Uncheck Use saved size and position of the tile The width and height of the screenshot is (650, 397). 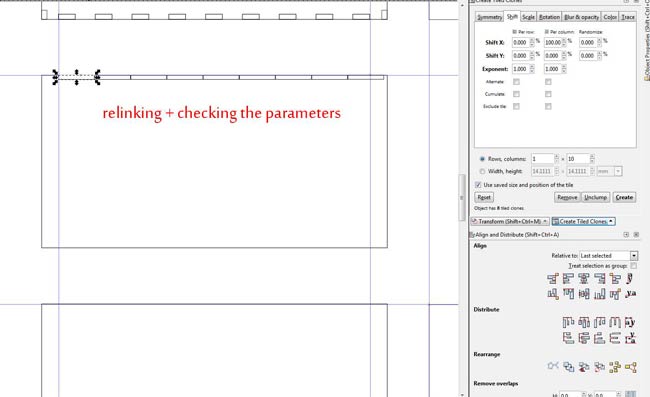tap(478, 185)
